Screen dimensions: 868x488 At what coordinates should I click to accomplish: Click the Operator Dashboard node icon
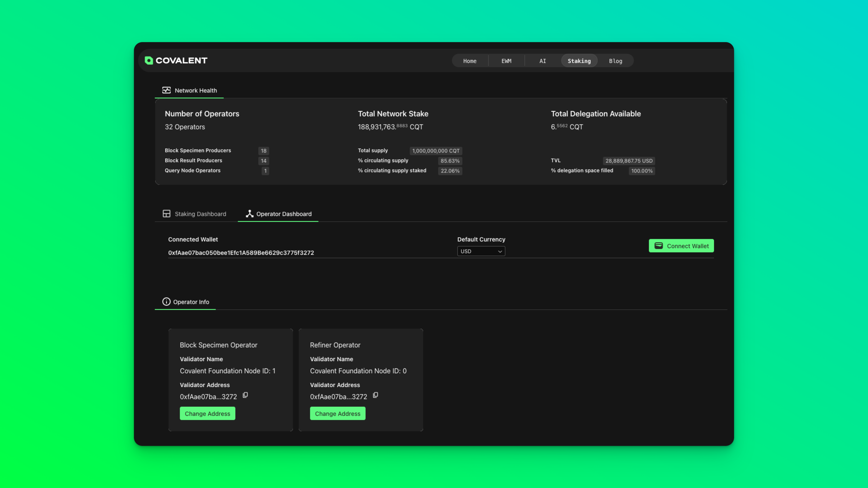(x=249, y=213)
